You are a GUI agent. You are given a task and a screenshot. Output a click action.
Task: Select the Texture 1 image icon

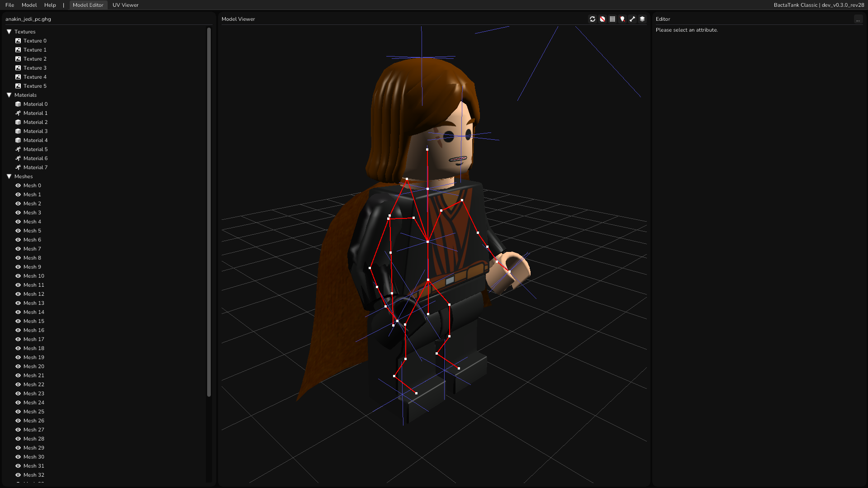pos(18,50)
